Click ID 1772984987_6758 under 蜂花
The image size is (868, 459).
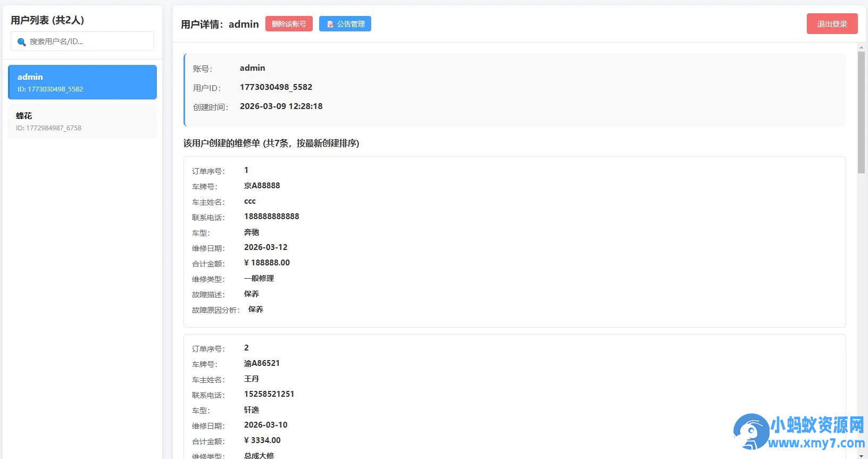[49, 128]
